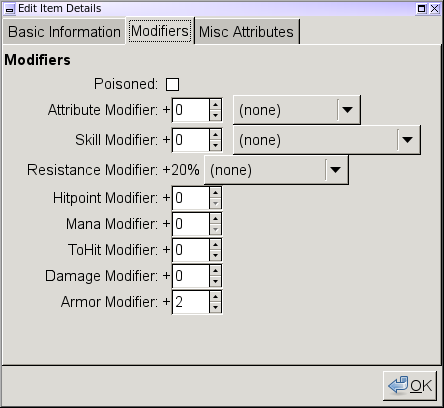The height and width of the screenshot is (408, 444).
Task: Open the Attribute Modifier type dropdown
Action: pyautogui.click(x=296, y=110)
